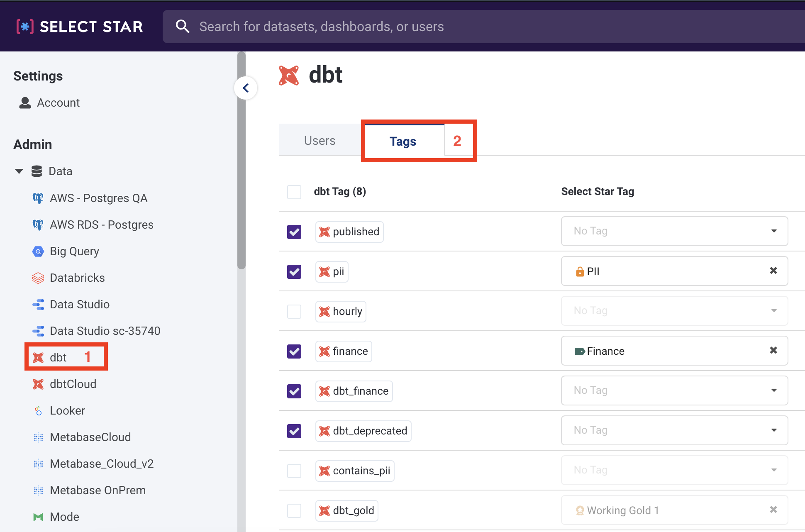Open dbtCloud in the sidebar
Image resolution: width=805 pixels, height=532 pixels.
click(73, 384)
